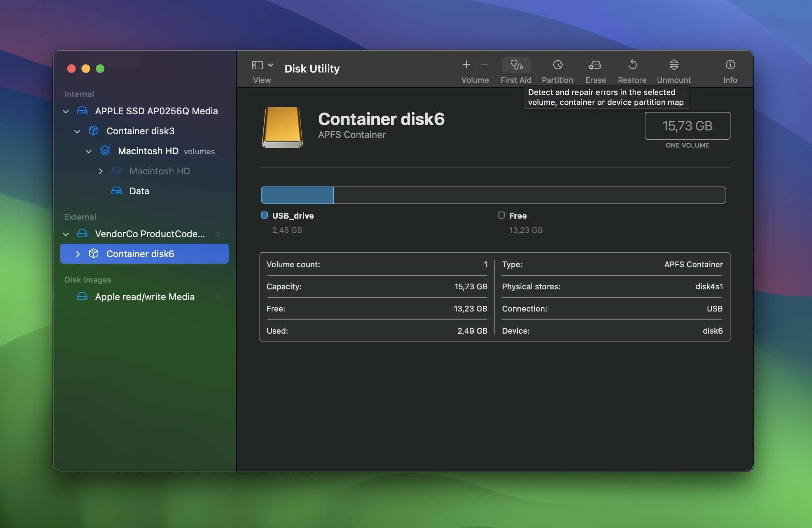
Task: Click the Free legend swatch
Action: (501, 215)
